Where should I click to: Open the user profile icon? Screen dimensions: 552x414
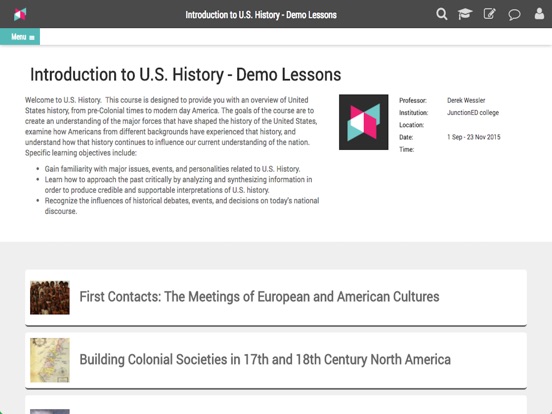pyautogui.click(x=539, y=14)
